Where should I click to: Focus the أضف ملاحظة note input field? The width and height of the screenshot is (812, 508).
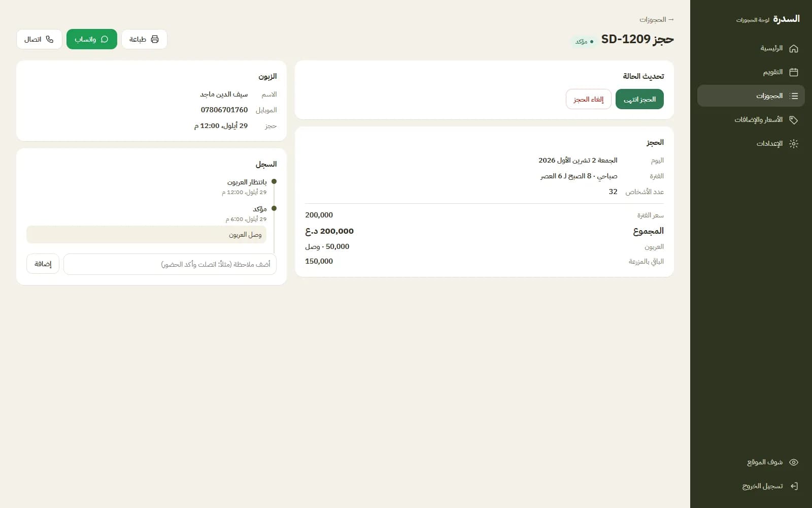tap(170, 264)
